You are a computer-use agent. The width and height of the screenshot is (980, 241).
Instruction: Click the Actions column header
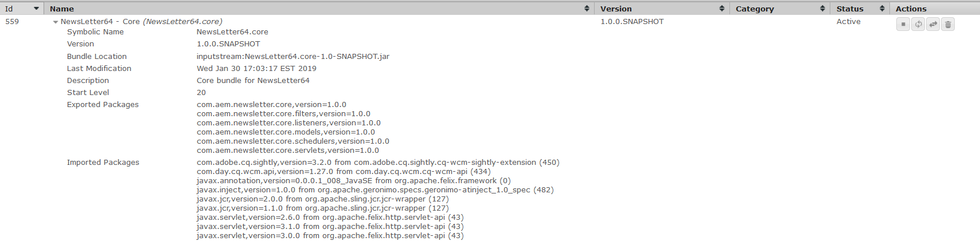pos(911,9)
